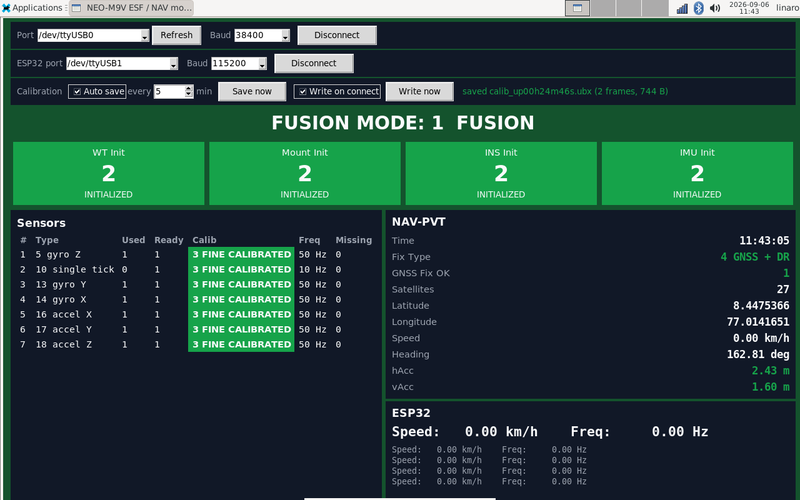
Task: Select the WT Init status card
Action: coord(109,173)
